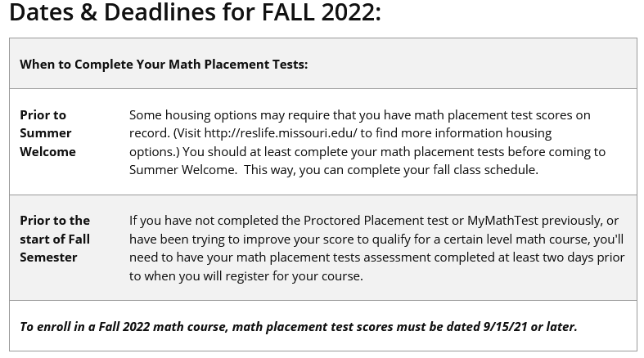Select the "When to Complete" table header row
The image size is (644, 358).
click(x=322, y=64)
